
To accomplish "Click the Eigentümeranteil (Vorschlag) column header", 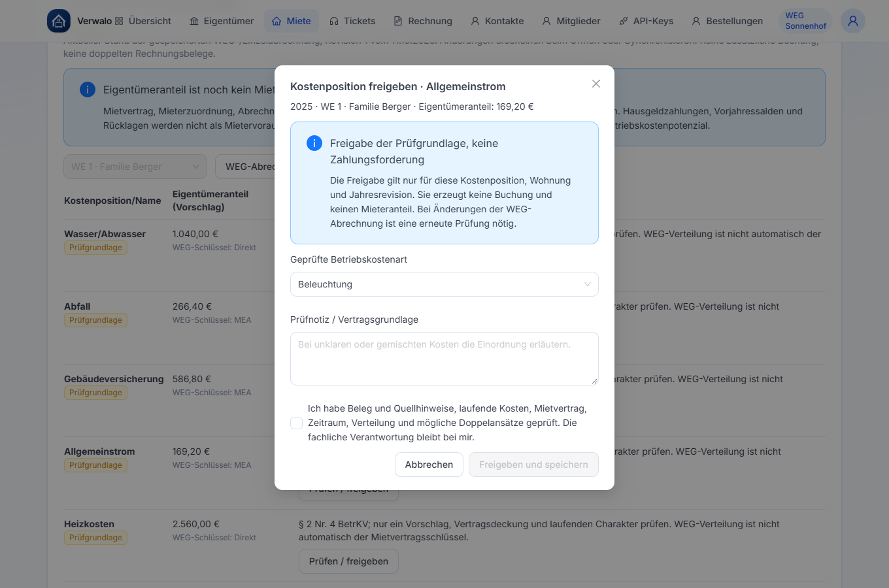I will pos(210,201).
